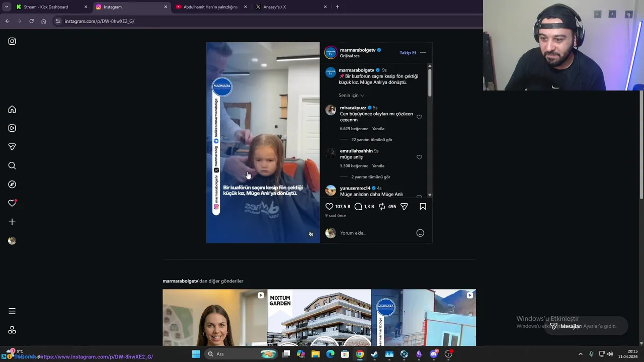View 5.308 beğenme likes list
The image size is (644, 362).
click(354, 166)
